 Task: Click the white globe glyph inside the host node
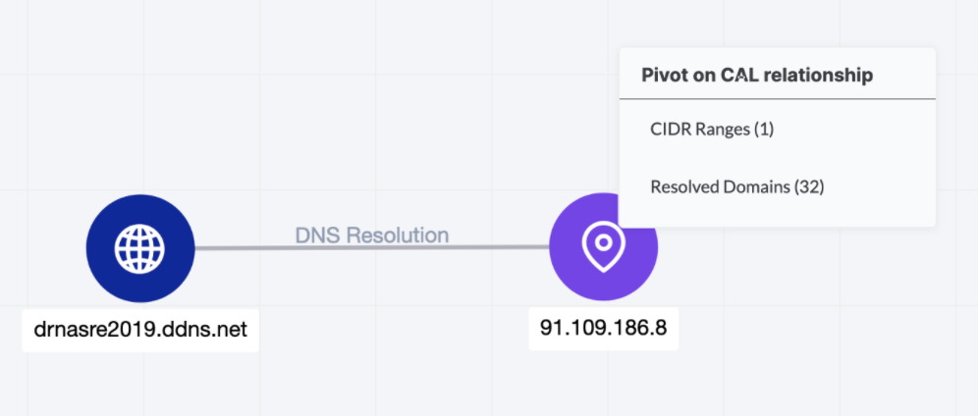coord(140,248)
